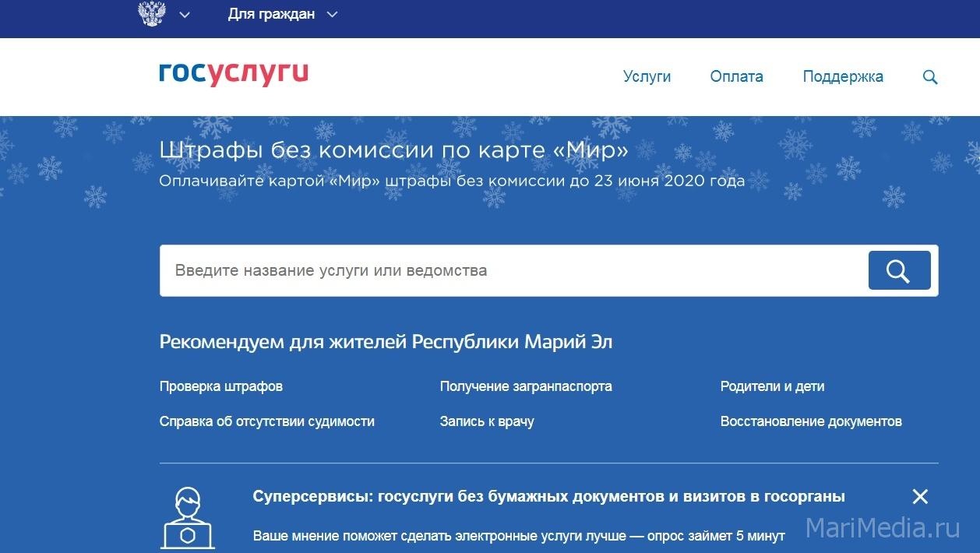Expand the chevron beside the coat of arms
Viewport: 980px width, 553px height.
pos(185,15)
